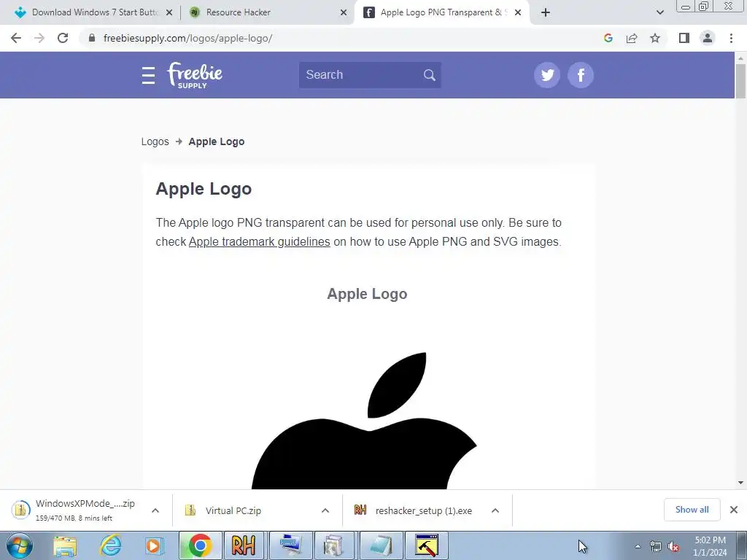The image size is (747, 560).
Task: Close the Resource Hacker tab
Action: click(x=344, y=12)
